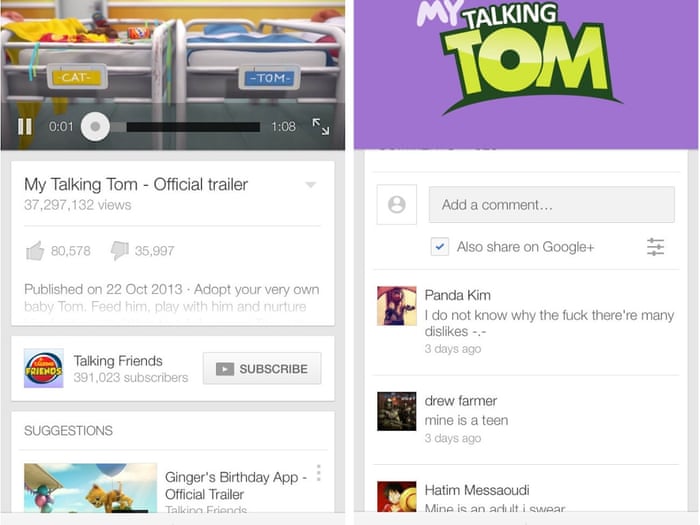Open Panda Kim's username link
Viewport: 700px width, 525px height.
[x=457, y=295]
